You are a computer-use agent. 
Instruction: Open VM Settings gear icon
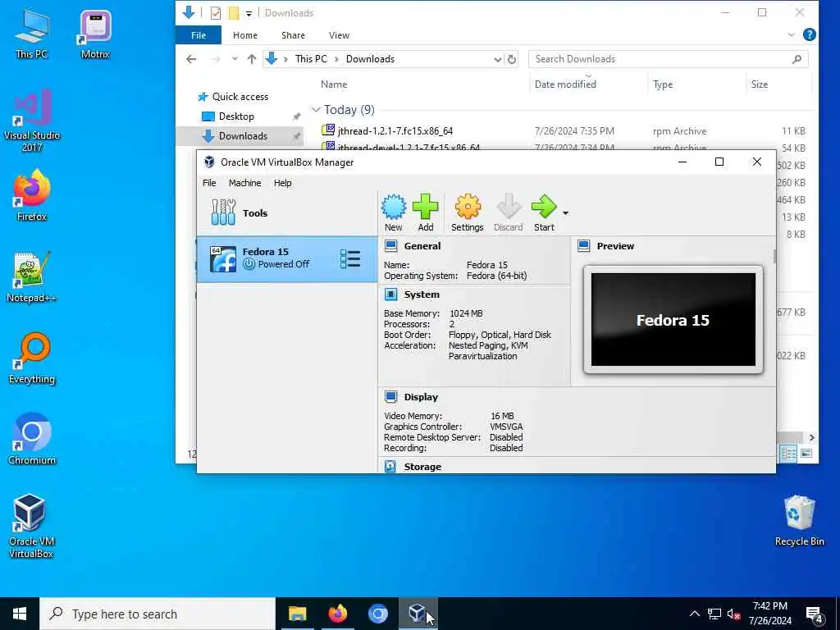click(x=467, y=212)
